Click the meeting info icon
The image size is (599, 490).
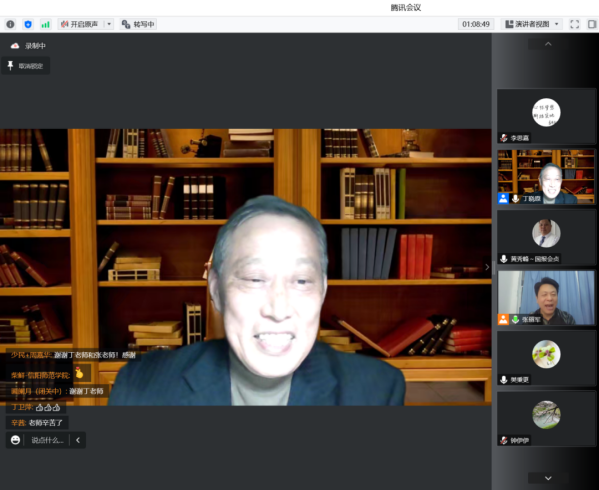10,24
